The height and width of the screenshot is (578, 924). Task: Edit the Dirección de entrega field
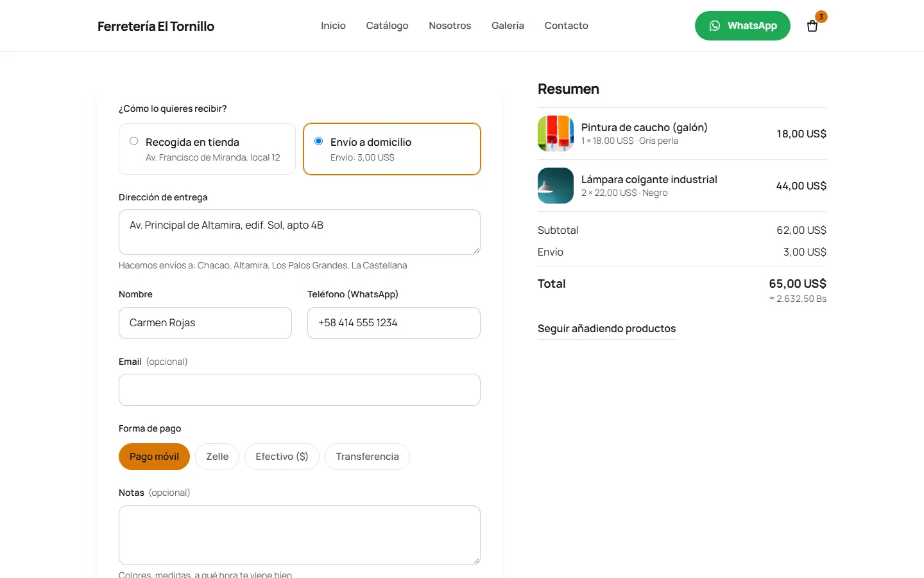(300, 232)
